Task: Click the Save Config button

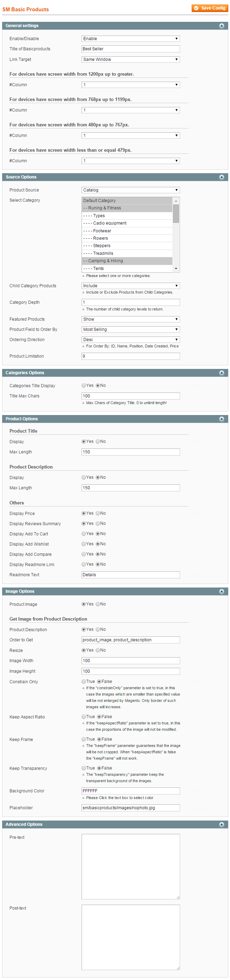Action: [x=210, y=8]
